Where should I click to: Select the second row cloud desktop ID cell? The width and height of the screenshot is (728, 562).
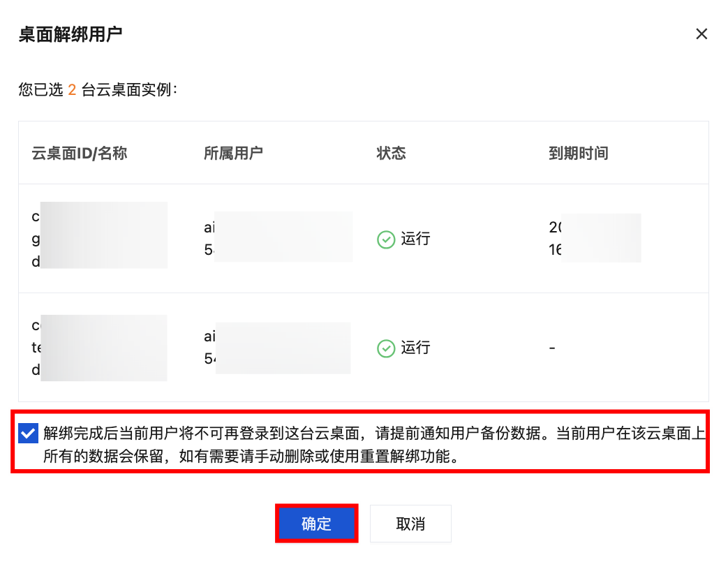(x=99, y=348)
